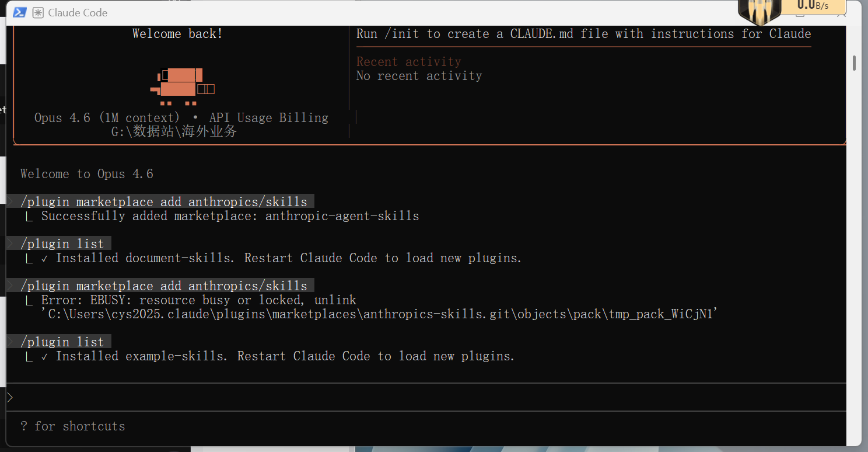Focus the command prompt input line
The width and height of the screenshot is (868, 452).
426,398
